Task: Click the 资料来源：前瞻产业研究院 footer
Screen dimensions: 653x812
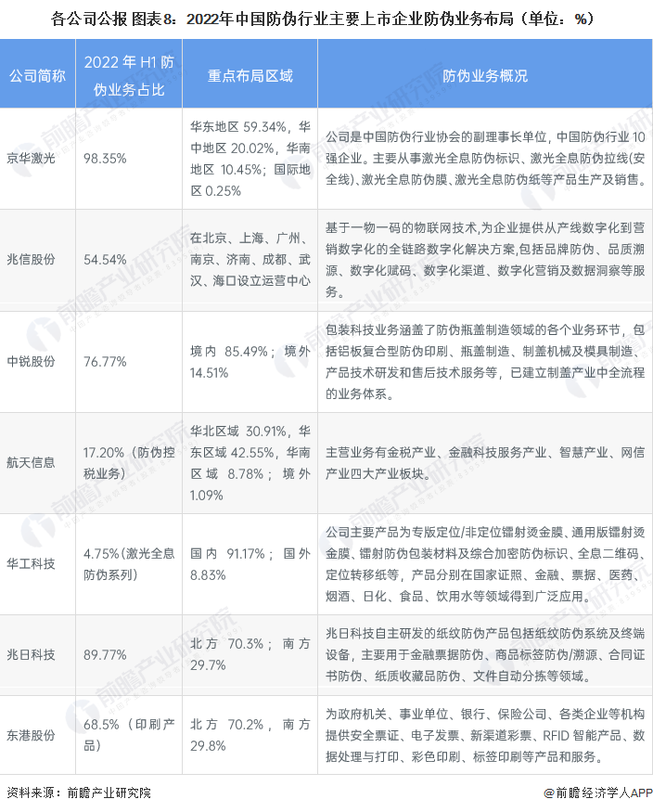Action: click(x=78, y=793)
